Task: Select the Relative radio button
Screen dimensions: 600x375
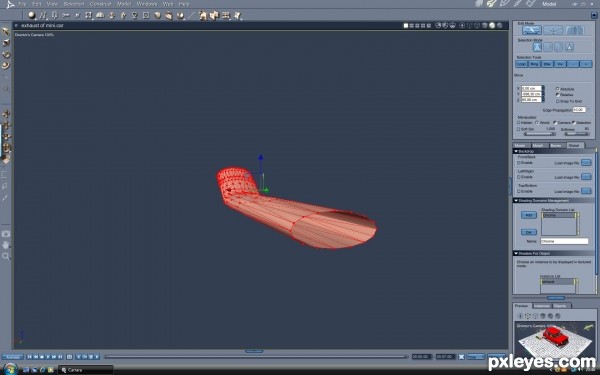Action: coord(558,95)
